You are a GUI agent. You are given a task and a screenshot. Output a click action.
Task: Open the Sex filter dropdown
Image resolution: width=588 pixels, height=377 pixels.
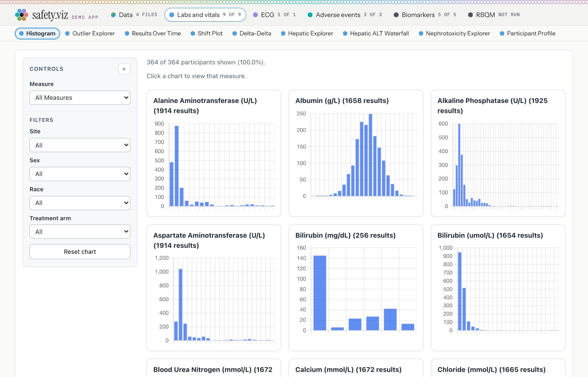[x=80, y=174]
